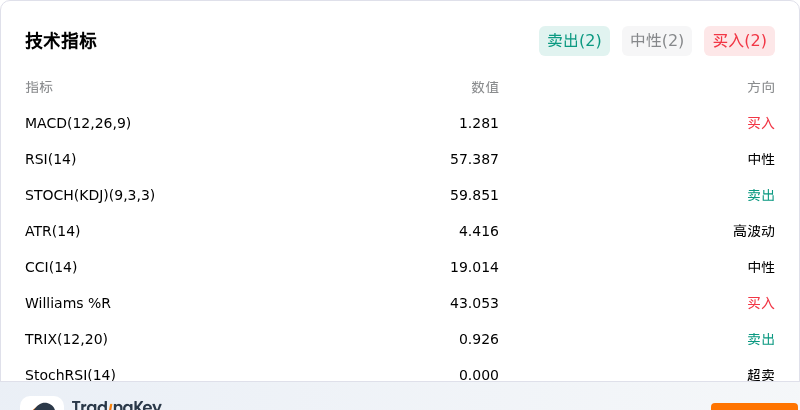The height and width of the screenshot is (410, 800).
Task: Click the 高波动 label for ATR
Action: [754, 232]
